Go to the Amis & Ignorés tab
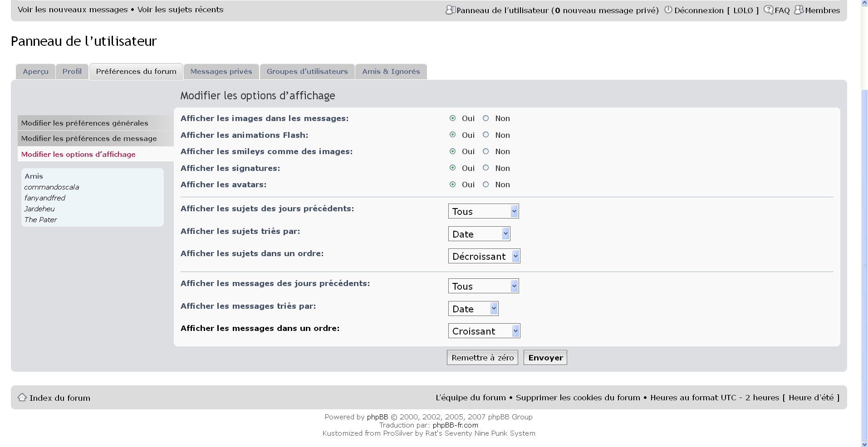 tap(391, 72)
